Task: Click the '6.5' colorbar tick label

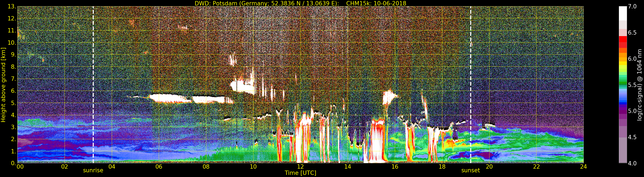Action: (632, 33)
